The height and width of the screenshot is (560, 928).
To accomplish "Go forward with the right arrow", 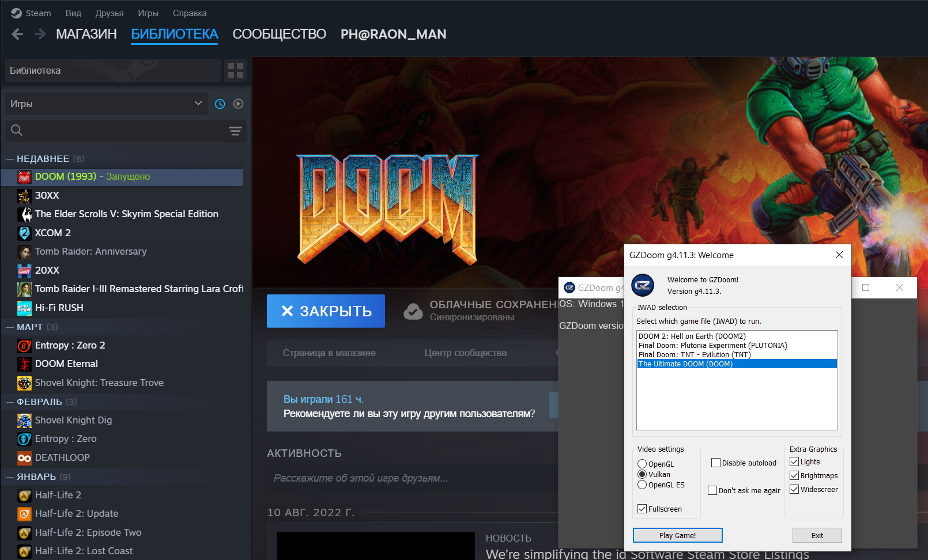I will (x=40, y=34).
